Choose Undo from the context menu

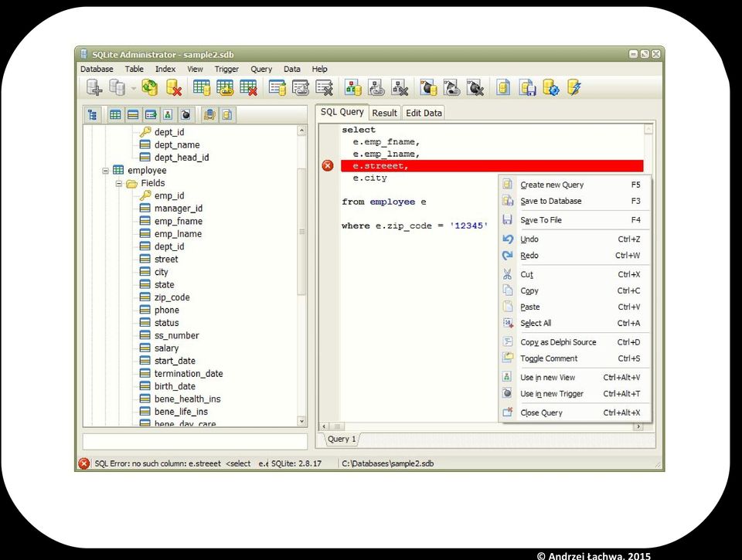[x=575, y=239]
